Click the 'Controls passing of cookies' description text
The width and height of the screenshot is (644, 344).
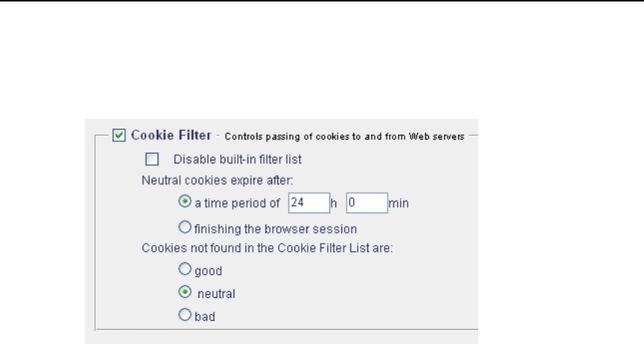pyautogui.click(x=344, y=137)
